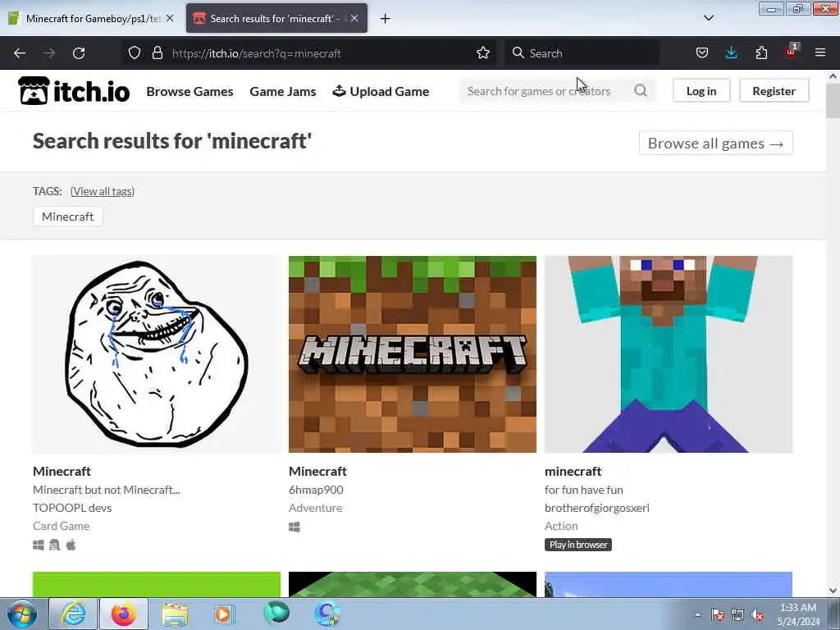840x630 pixels.
Task: Reload the current page
Action: [79, 53]
